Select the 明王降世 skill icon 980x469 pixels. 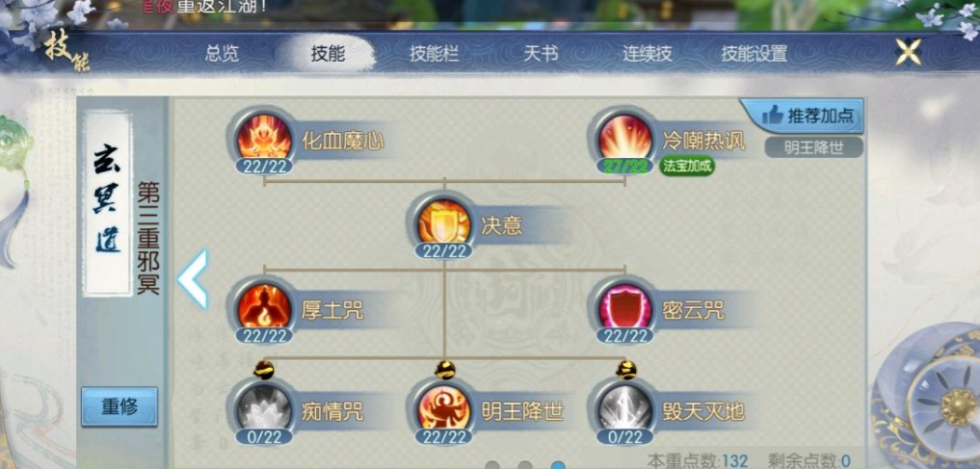click(444, 409)
